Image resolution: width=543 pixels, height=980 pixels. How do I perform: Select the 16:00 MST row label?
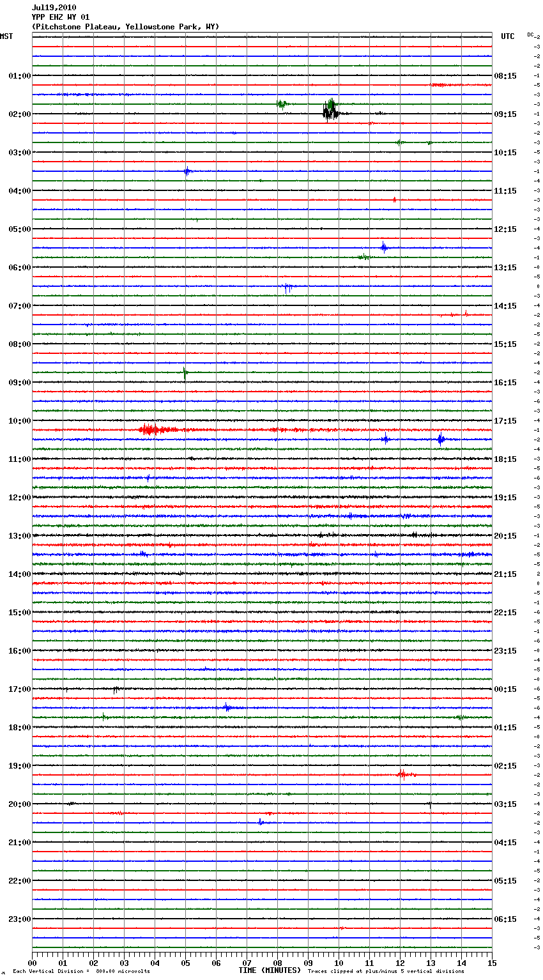19,651
